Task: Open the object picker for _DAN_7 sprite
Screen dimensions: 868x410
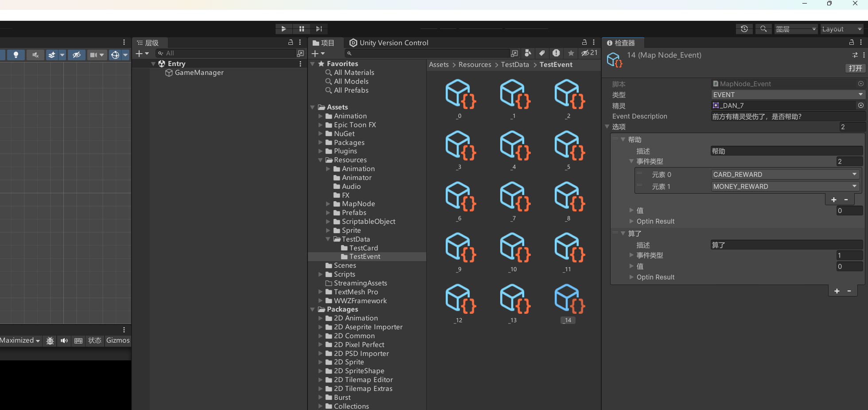Action: (860, 105)
